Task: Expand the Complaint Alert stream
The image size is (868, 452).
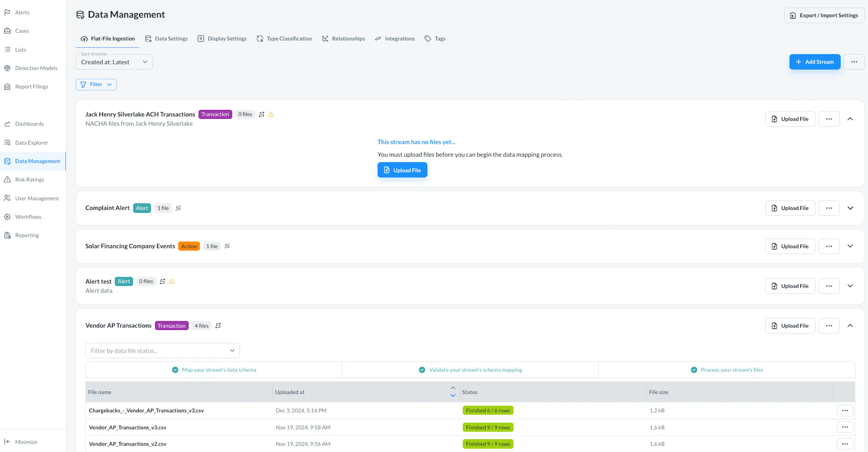Action: pos(850,208)
